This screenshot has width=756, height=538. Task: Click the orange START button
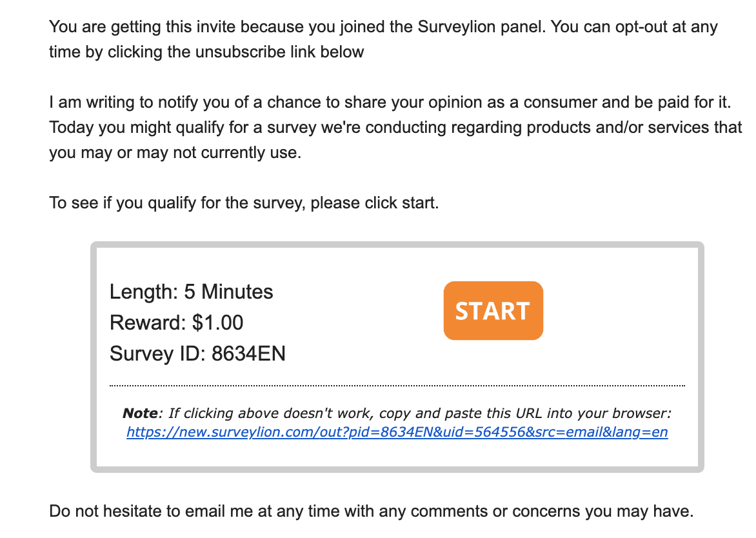493,310
